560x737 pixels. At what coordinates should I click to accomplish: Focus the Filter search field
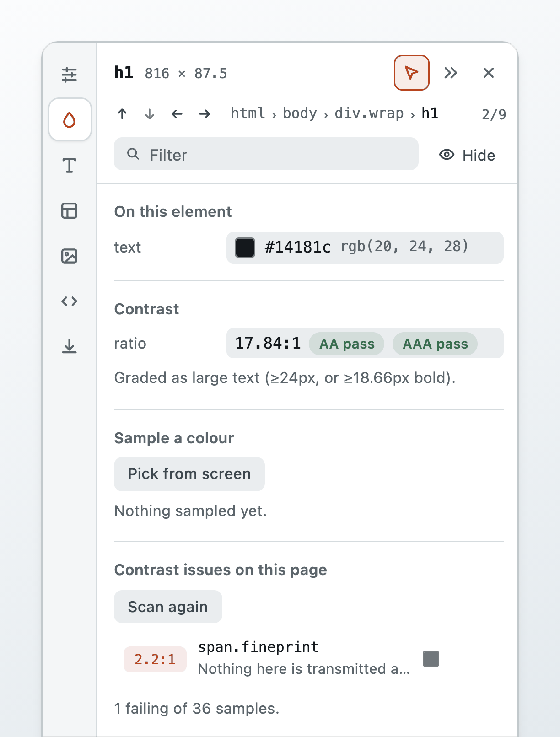pyautogui.click(x=266, y=154)
